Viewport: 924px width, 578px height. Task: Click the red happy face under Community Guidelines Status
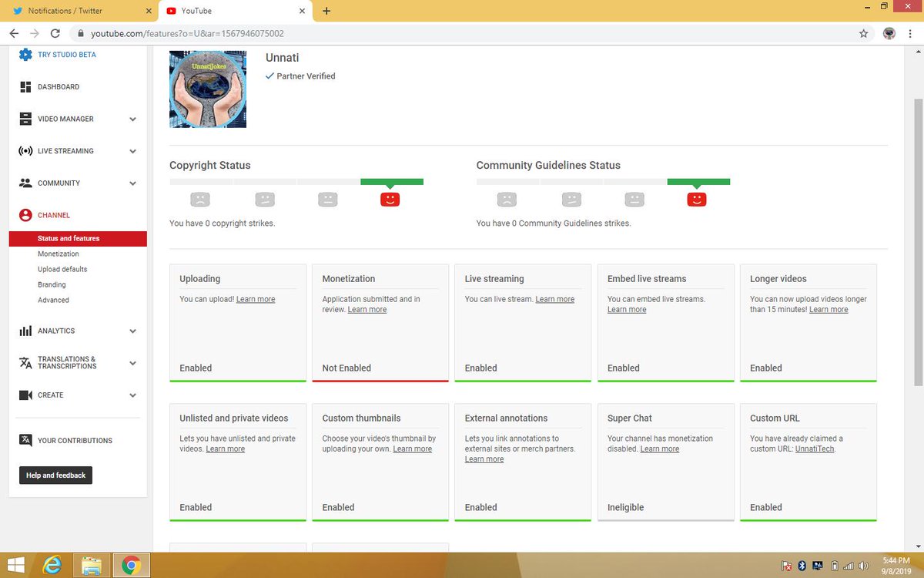click(697, 199)
